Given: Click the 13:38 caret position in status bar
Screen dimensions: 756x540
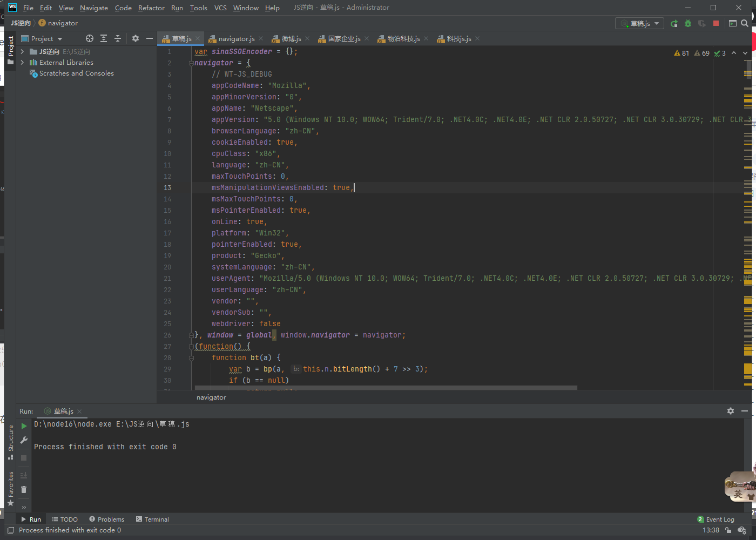Looking at the screenshot, I should tap(711, 530).
